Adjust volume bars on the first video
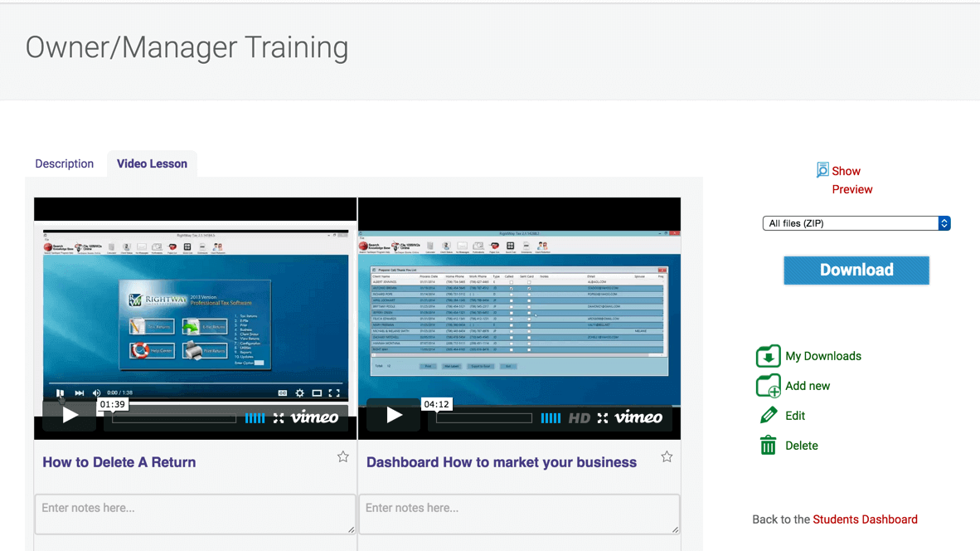The height and width of the screenshot is (551, 980). coord(255,418)
